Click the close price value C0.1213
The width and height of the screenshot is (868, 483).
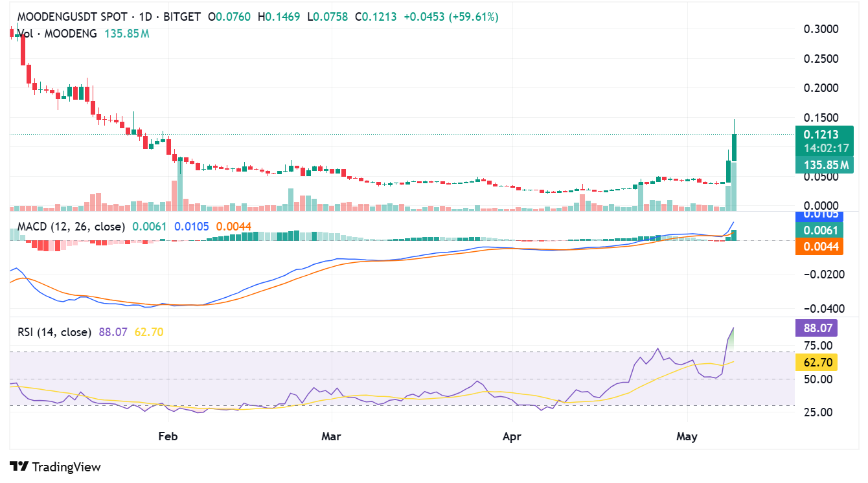point(374,17)
